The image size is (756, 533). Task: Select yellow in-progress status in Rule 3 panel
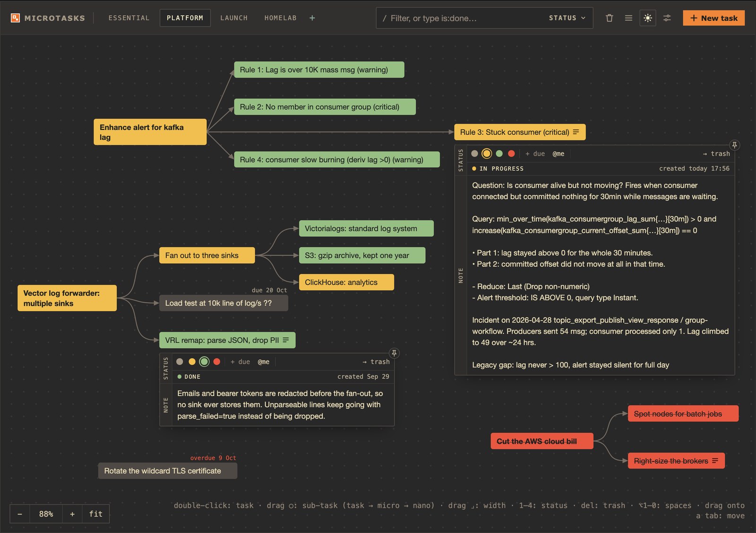(x=487, y=154)
